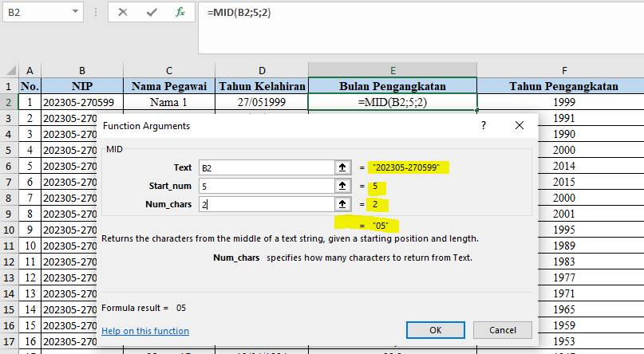The width and height of the screenshot is (644, 354).
Task: Open dialog help with the question mark
Action: point(484,125)
